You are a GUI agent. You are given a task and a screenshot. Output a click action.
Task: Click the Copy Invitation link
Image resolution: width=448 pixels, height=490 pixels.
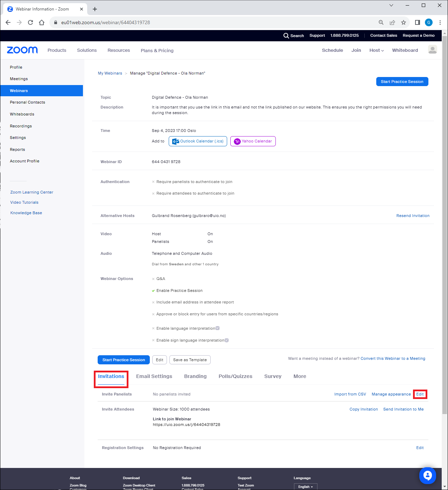coord(364,409)
